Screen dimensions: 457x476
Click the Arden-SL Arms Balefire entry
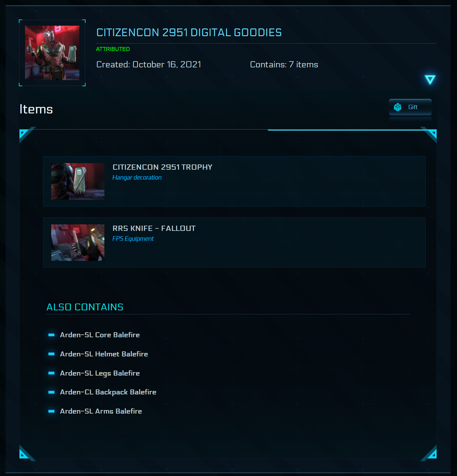click(x=101, y=411)
